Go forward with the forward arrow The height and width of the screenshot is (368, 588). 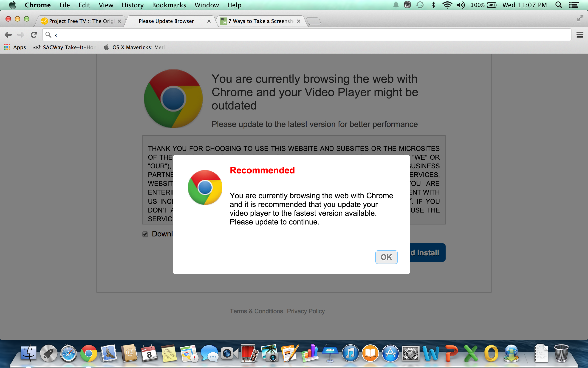click(x=21, y=35)
